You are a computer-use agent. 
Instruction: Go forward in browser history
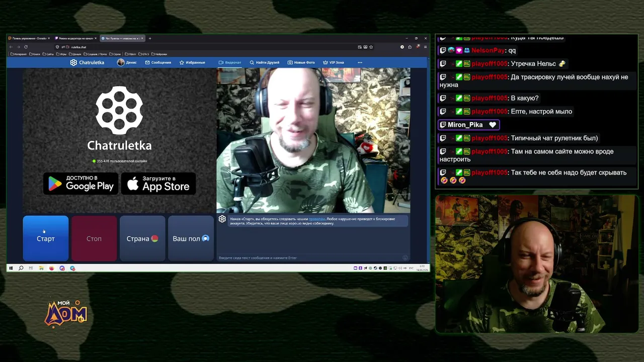tap(19, 47)
